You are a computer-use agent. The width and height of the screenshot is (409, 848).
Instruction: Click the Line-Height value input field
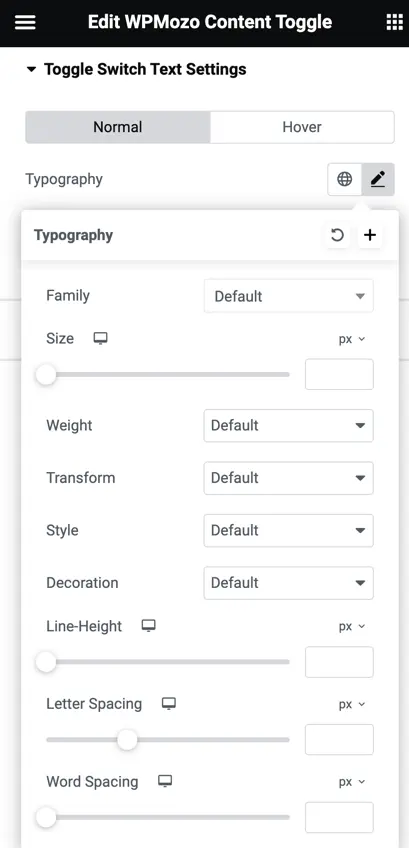(x=339, y=662)
